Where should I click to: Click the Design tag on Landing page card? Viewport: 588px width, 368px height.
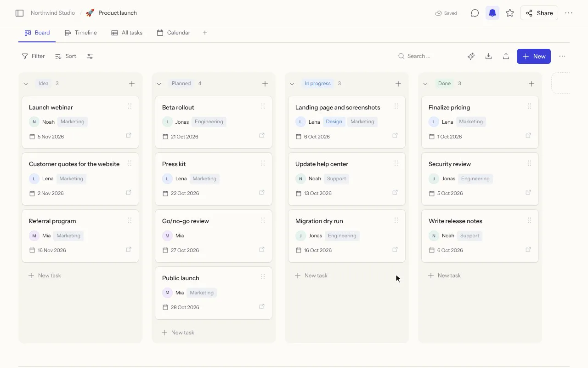[x=334, y=122]
